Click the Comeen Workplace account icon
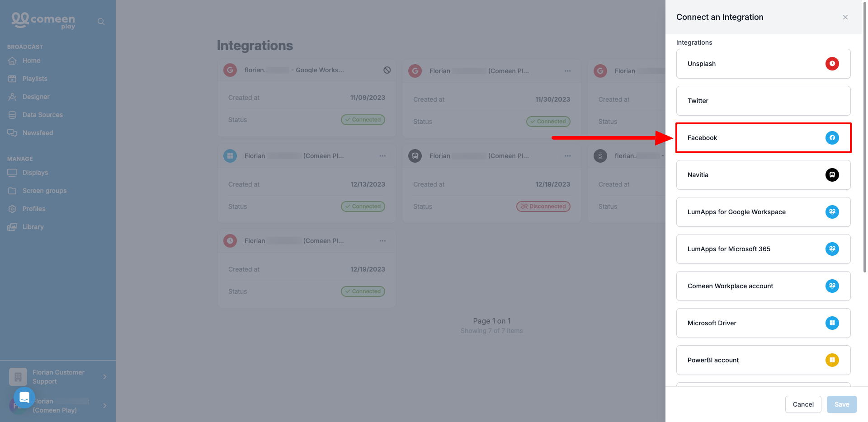868x422 pixels. point(832,286)
